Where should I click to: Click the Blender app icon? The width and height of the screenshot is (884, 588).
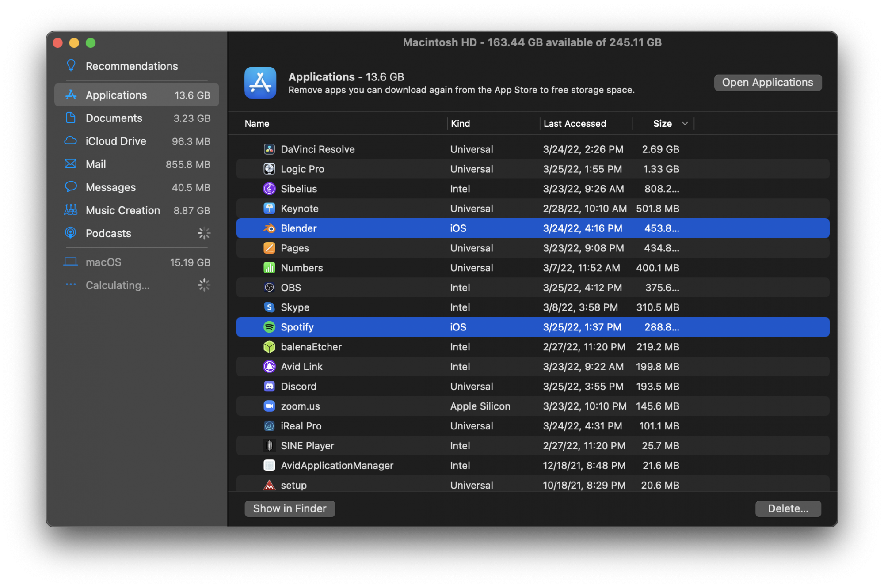pyautogui.click(x=269, y=228)
